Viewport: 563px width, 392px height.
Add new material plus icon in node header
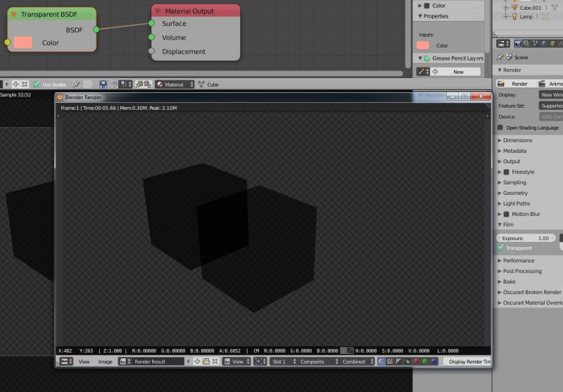(x=15, y=84)
